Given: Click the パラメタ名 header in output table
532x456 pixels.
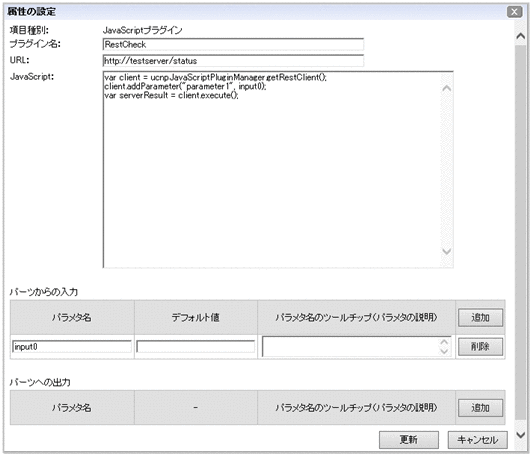Looking at the screenshot, I should click(x=72, y=407).
